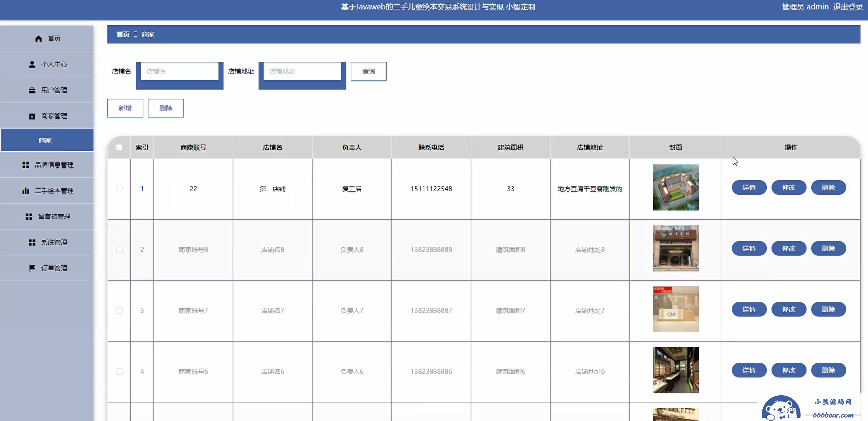Screen dimensions: 868x421
Task: Click the flag icon beside 订单管理
Action: (32, 268)
